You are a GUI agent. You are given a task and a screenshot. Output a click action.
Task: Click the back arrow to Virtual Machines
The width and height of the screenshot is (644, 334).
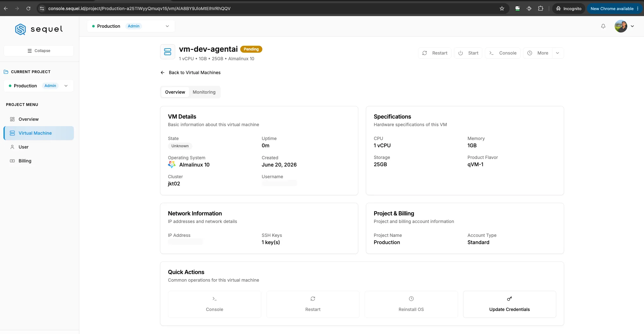[163, 73]
